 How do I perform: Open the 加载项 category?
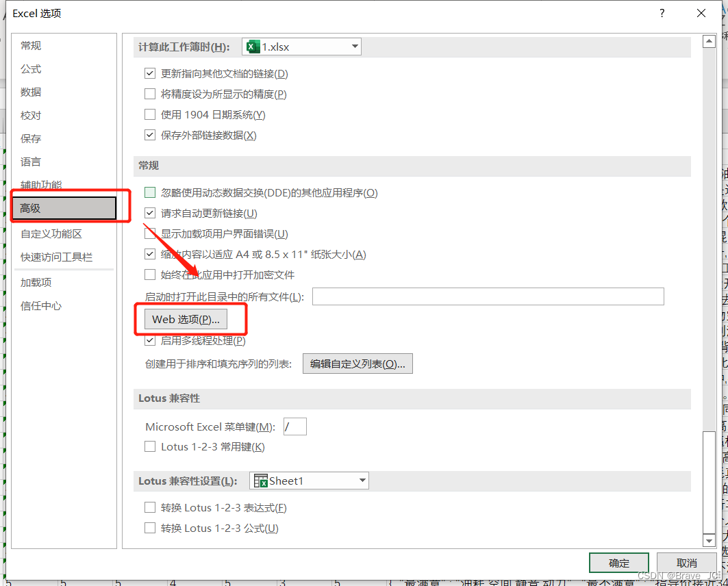point(36,282)
